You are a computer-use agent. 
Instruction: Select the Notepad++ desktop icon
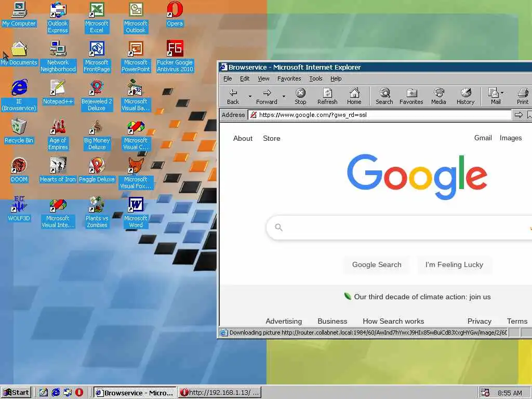point(58,92)
